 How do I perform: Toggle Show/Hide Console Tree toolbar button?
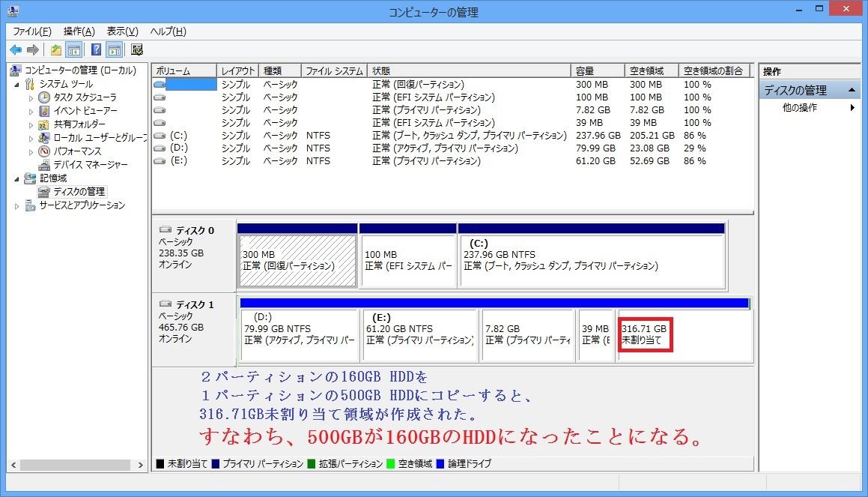(x=74, y=49)
